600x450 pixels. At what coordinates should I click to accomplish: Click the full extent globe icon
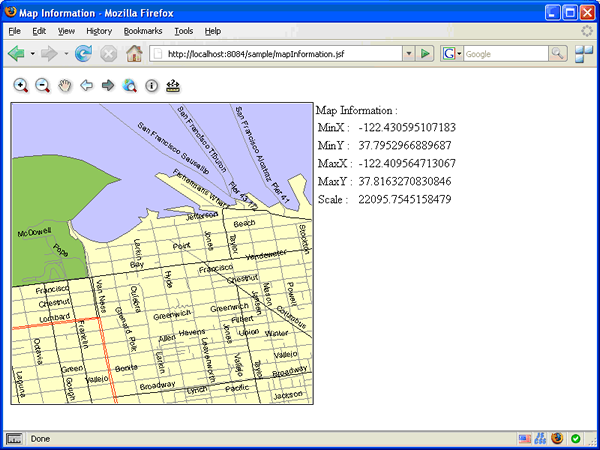(130, 86)
